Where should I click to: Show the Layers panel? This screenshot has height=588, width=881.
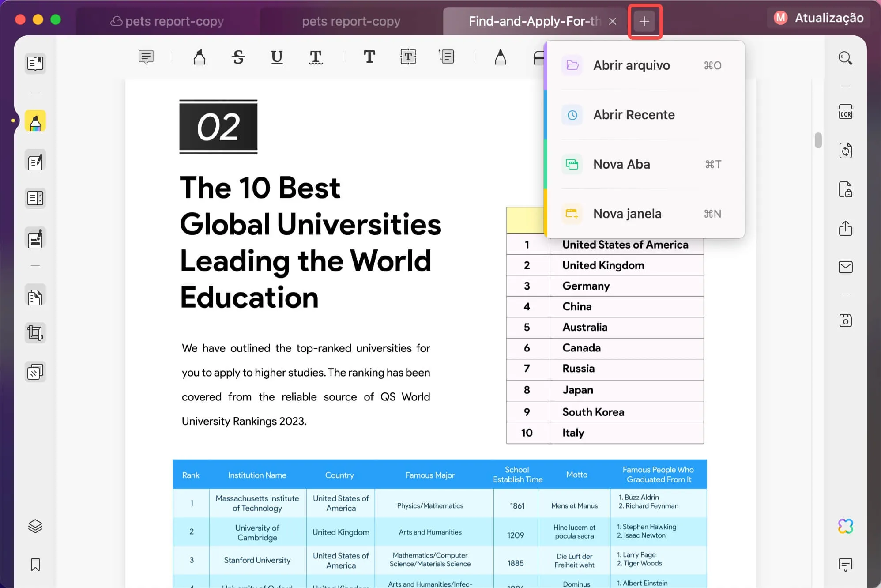(35, 526)
